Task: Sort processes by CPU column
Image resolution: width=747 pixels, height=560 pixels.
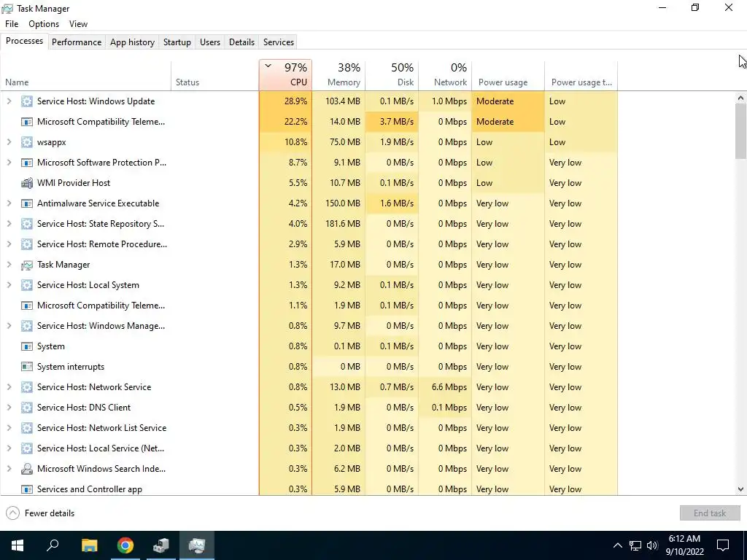Action: tap(285, 75)
